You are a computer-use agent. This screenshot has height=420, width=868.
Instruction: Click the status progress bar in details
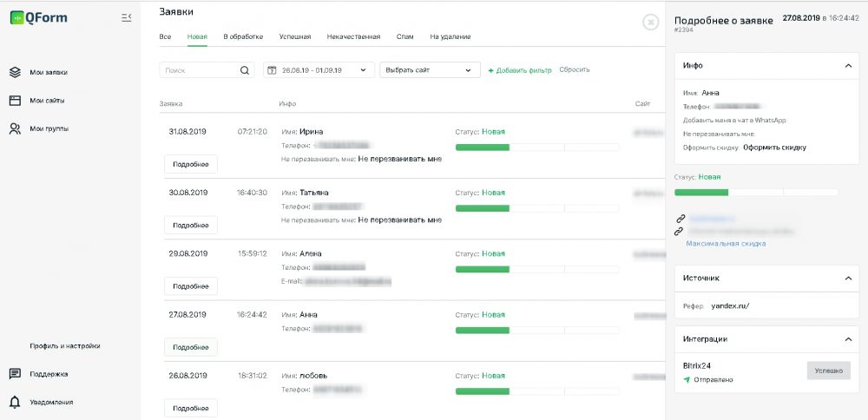point(756,192)
